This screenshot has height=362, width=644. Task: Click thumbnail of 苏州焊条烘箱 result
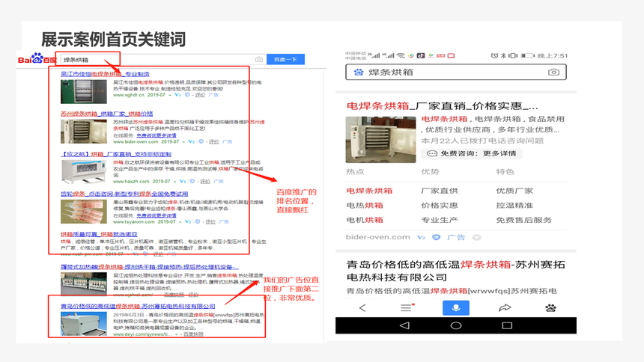[84, 132]
